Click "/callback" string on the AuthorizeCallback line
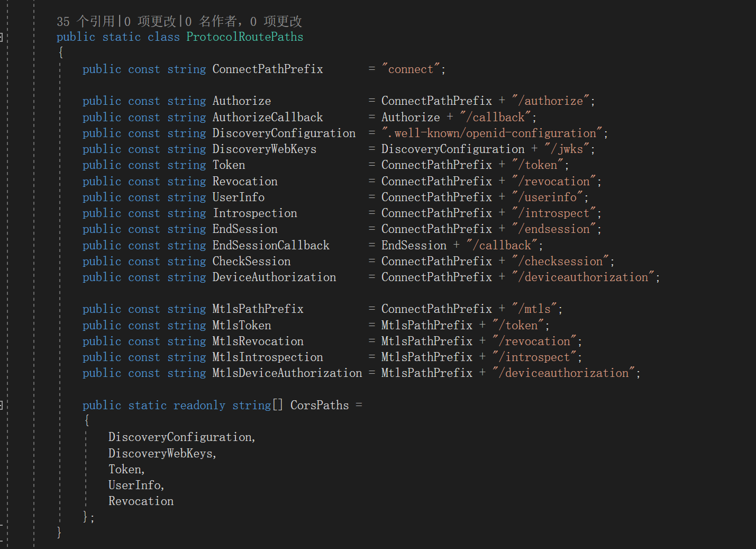Viewport: 756px width, 549px height. click(x=495, y=118)
